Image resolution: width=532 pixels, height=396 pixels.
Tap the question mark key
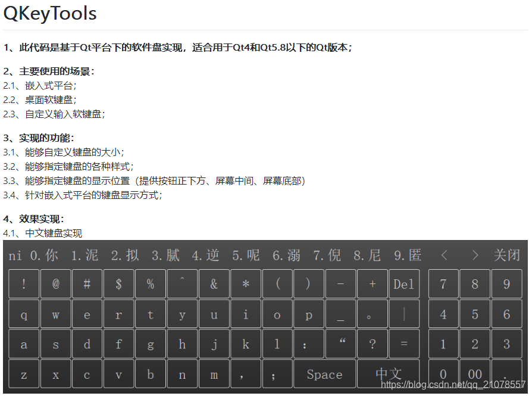pos(372,344)
